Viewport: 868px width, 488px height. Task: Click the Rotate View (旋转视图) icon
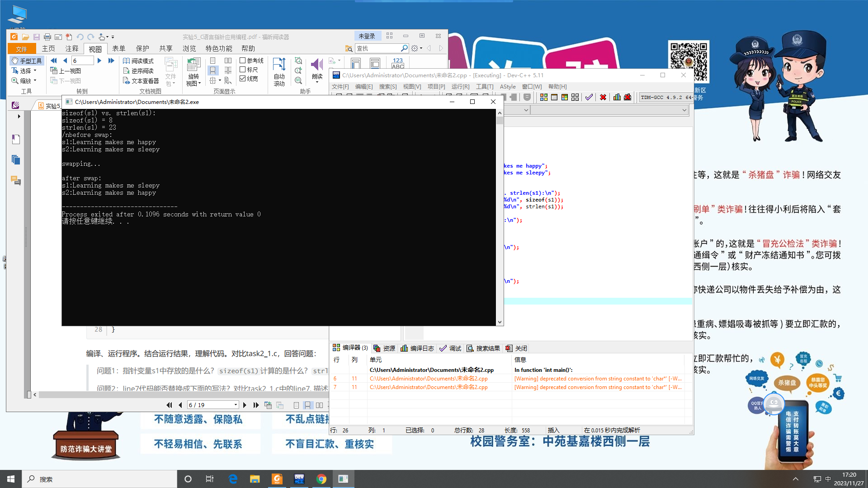[x=193, y=65]
